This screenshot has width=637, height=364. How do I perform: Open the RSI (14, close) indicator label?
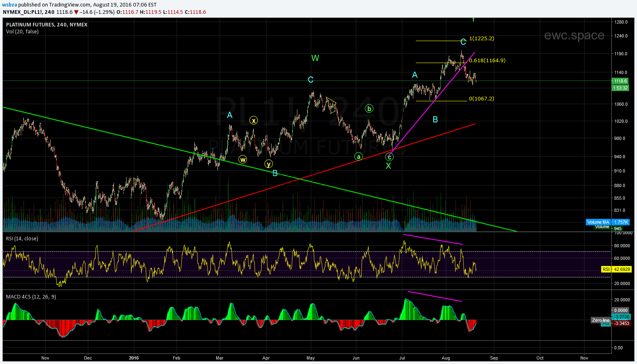click(22, 239)
